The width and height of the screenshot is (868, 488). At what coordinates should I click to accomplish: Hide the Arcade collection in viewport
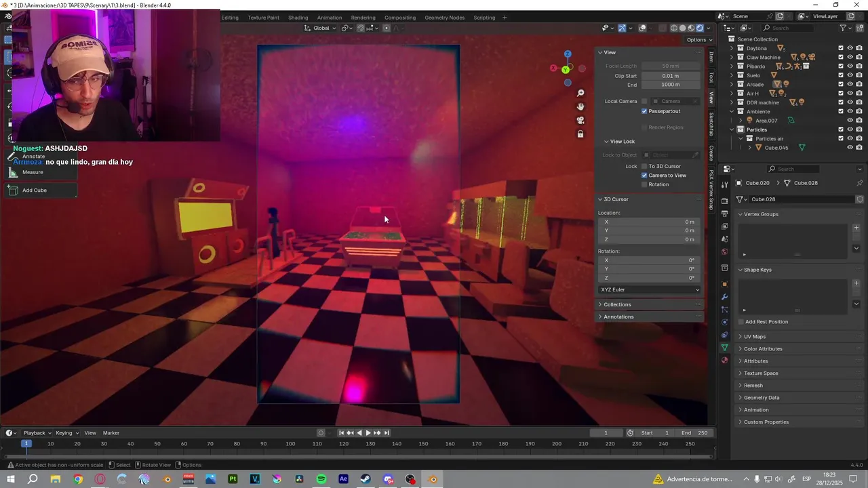pos(850,84)
